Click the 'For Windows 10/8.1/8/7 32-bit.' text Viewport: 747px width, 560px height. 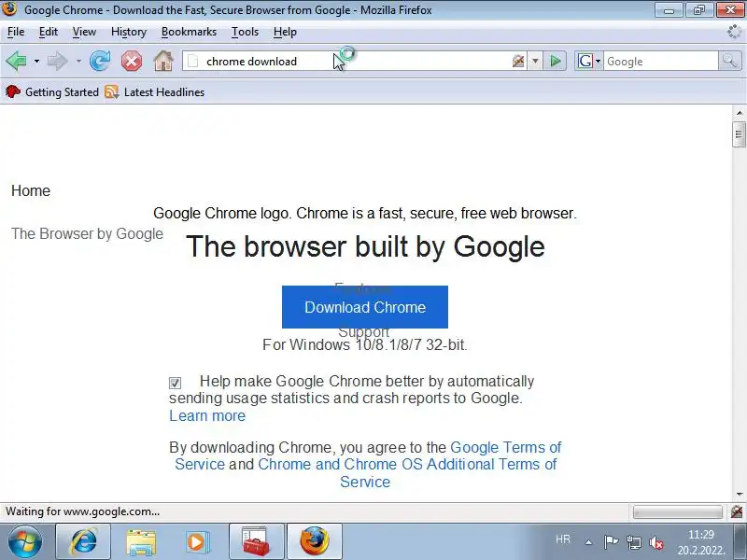(x=365, y=344)
